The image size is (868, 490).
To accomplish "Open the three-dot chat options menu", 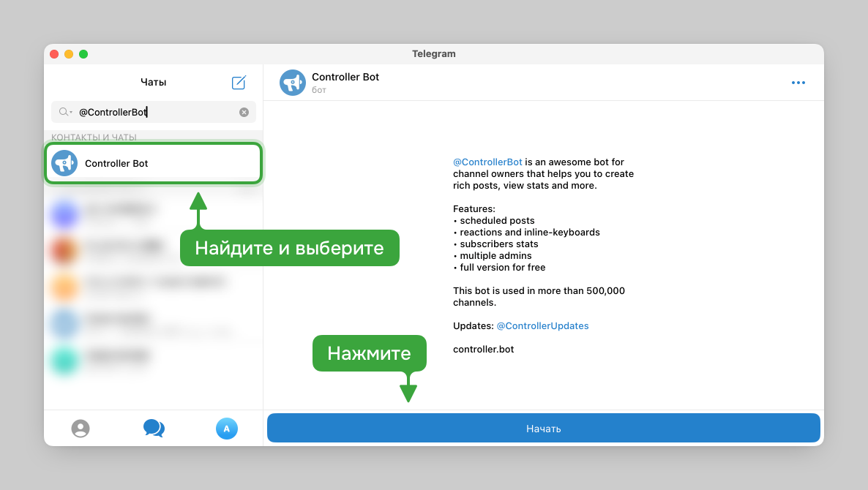I will (x=798, y=83).
